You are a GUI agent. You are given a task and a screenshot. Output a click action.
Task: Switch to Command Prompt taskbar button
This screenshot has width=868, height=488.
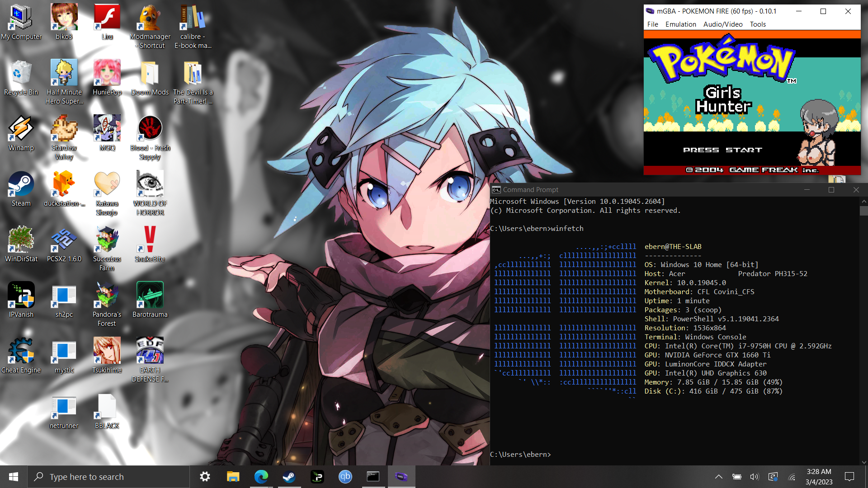(x=373, y=477)
